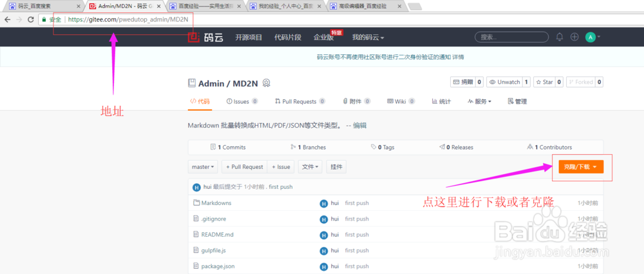Click the 挂件 widget button
Viewport: 644px width, 274px height.
tap(336, 167)
